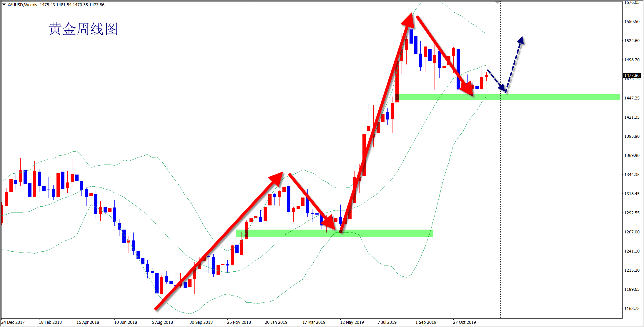Click the 1447.25 label on price axis
Viewport: 644px width, 327px height.
click(632, 98)
